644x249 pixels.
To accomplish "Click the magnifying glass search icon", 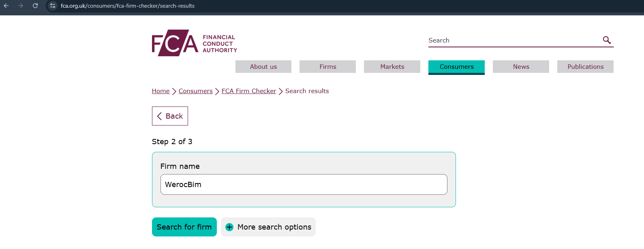I will coord(607,40).
